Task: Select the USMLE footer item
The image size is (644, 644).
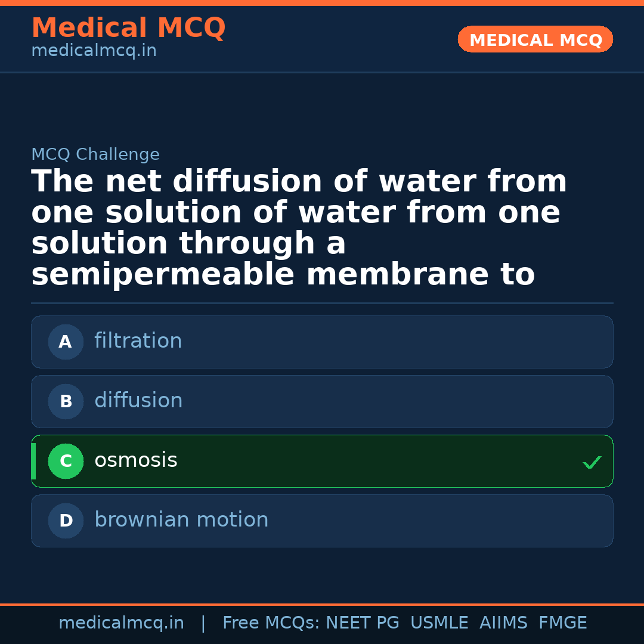Action: 439,623
